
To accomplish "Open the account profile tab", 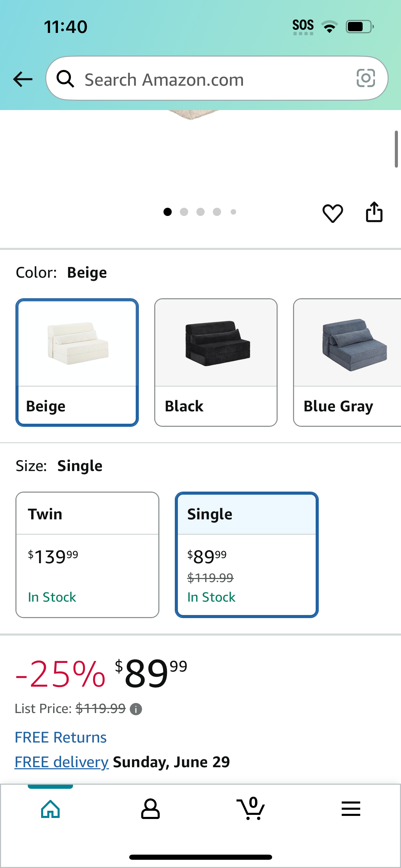I will tap(150, 809).
